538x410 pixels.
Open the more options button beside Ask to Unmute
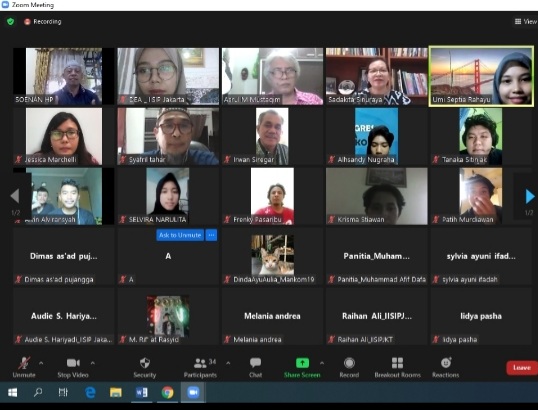coord(211,235)
